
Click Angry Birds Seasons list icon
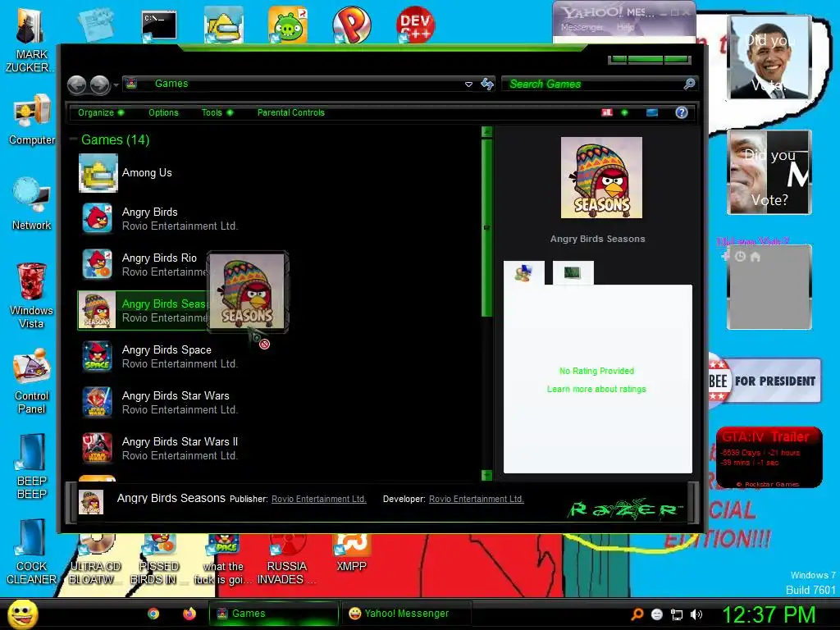pos(97,310)
